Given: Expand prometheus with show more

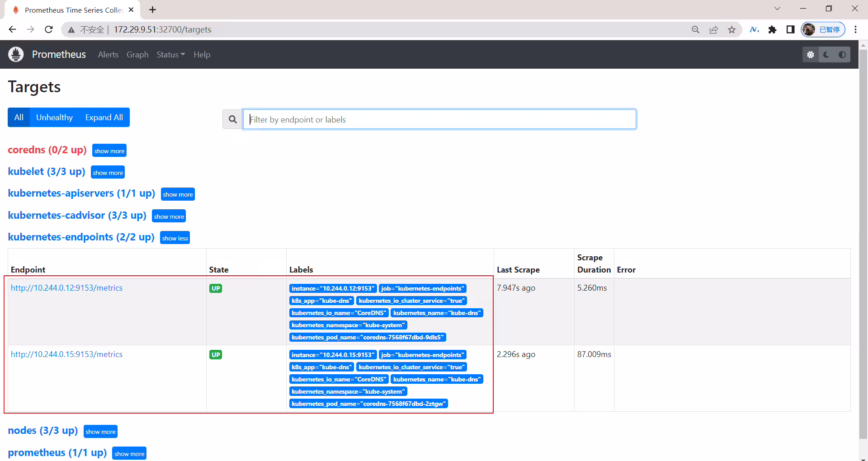Looking at the screenshot, I should point(129,453).
